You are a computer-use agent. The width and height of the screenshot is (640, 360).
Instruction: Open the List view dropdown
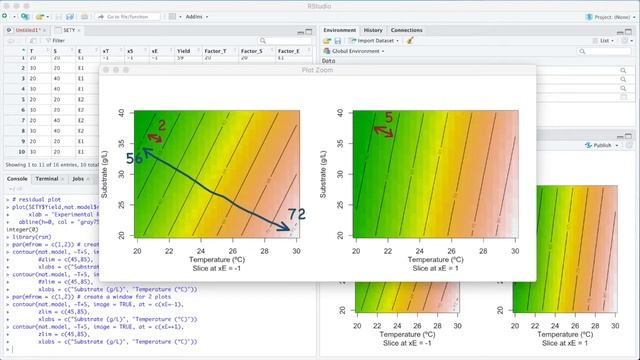coord(604,40)
